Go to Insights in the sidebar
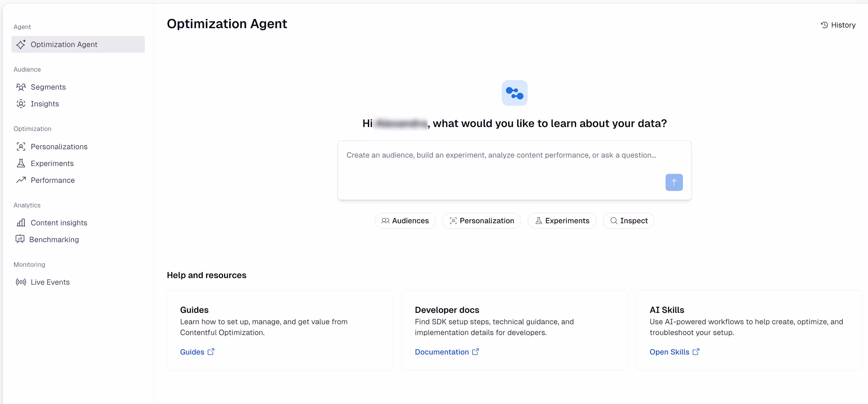The image size is (868, 404). point(78,104)
